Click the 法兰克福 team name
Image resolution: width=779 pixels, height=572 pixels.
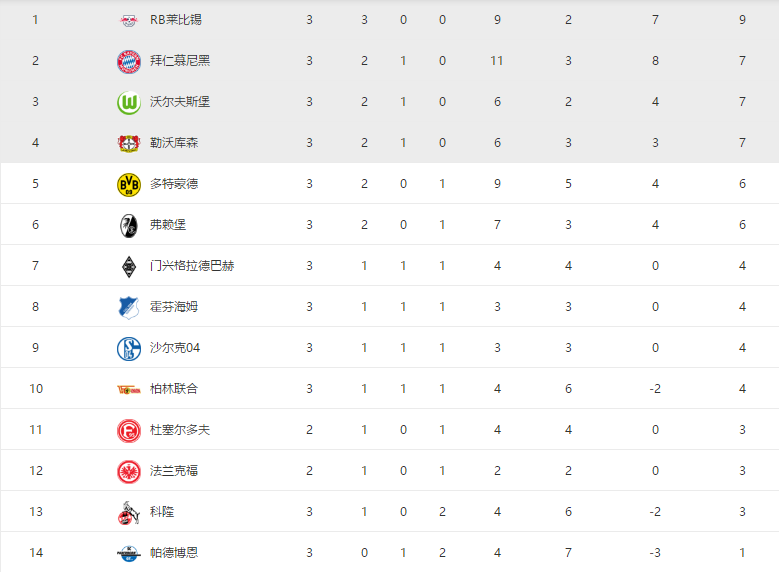[x=174, y=470]
